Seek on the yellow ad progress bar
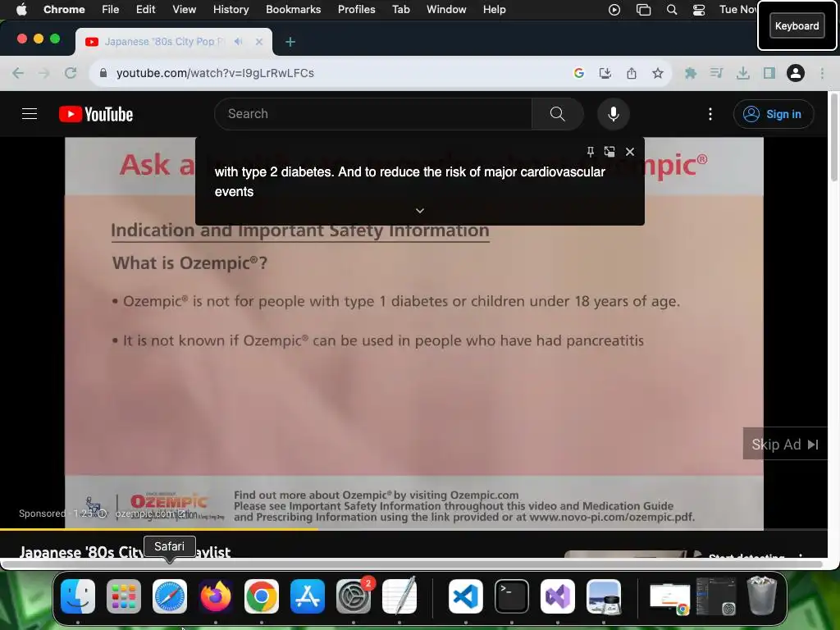Screen dimensions: 840x630 pos(413,529)
